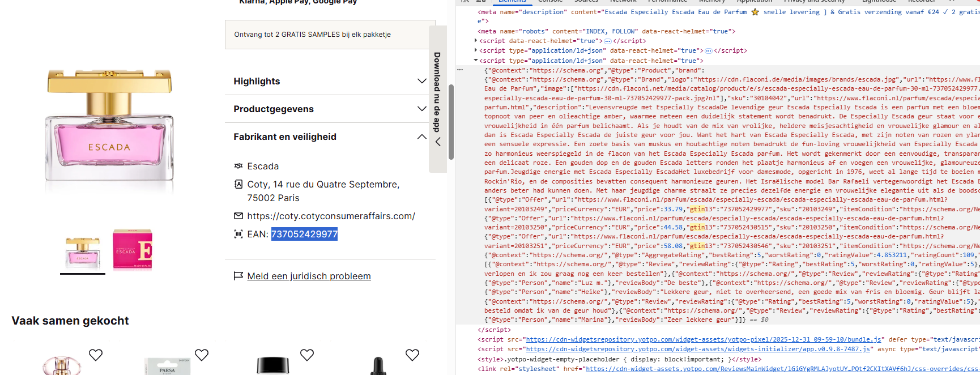The width and height of the screenshot is (980, 375).
Task: Click the Ontvang tot 2 GRATIS SAMPLES banner
Action: 330,35
